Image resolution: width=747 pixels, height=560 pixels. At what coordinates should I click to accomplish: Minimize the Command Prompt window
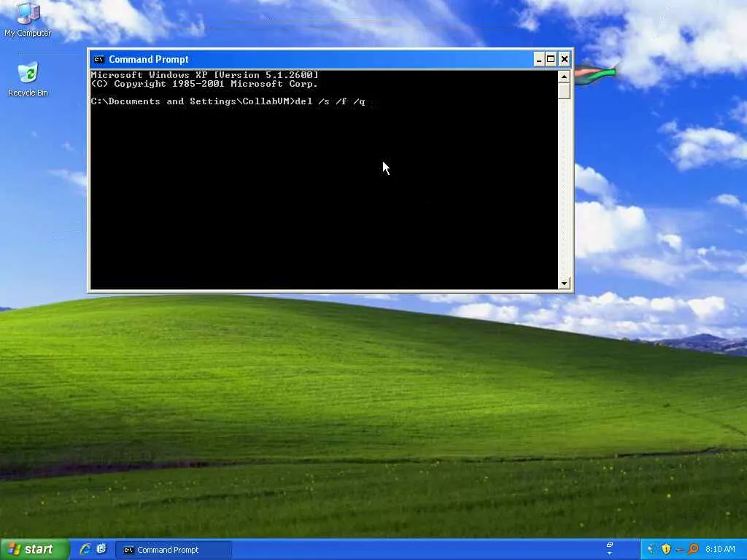(538, 60)
